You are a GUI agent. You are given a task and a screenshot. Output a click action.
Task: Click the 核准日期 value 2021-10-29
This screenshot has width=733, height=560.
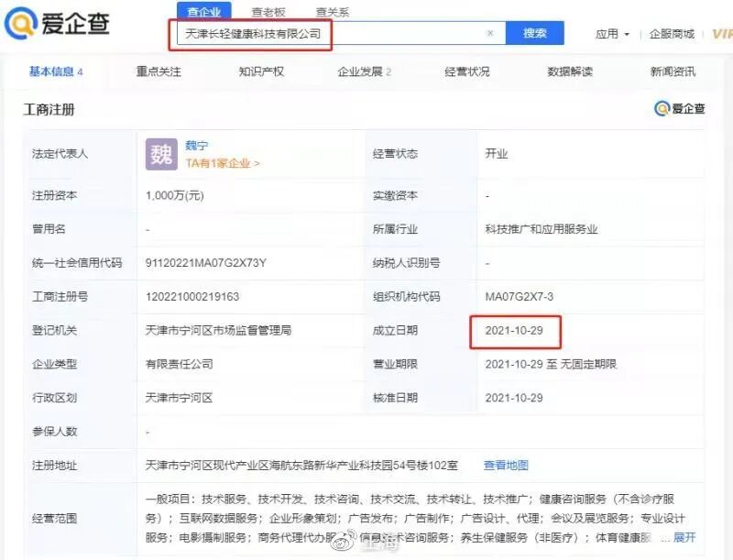pyautogui.click(x=514, y=398)
